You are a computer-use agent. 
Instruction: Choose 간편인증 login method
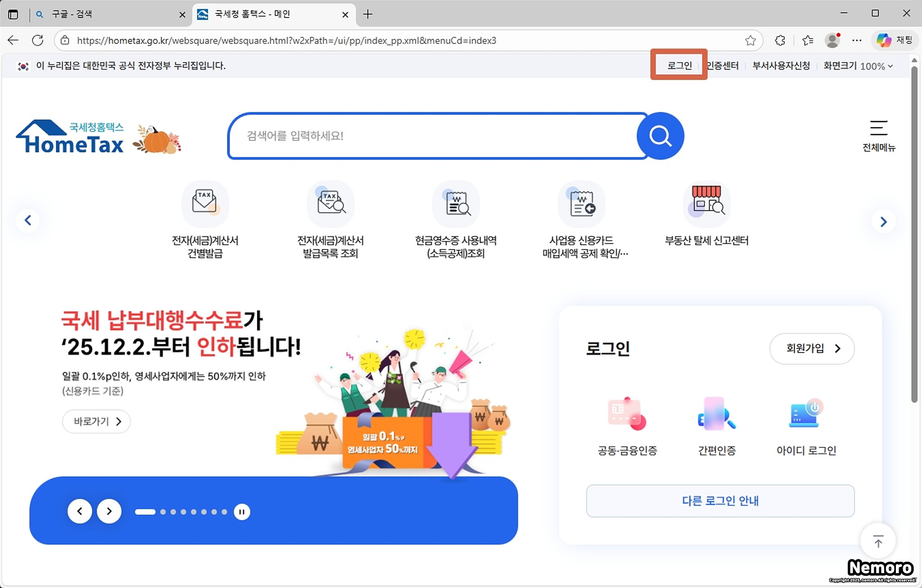tap(717, 425)
